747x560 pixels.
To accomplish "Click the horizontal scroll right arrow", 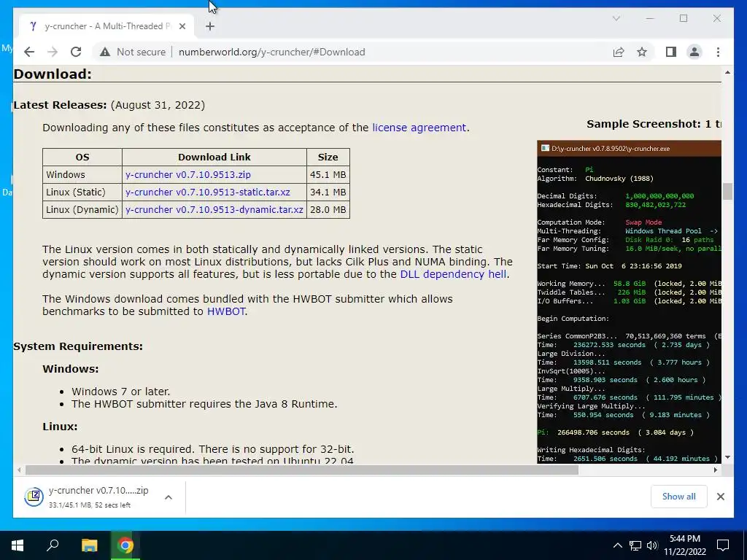I will point(715,470).
